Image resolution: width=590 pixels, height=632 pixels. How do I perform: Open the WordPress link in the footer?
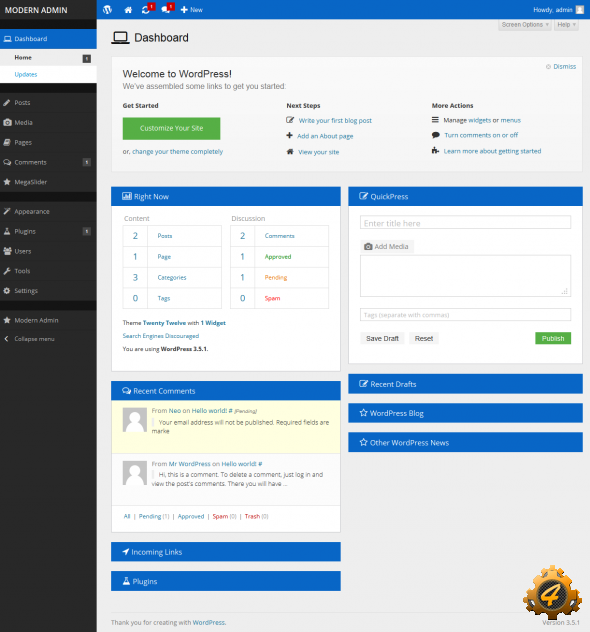pyautogui.click(x=208, y=622)
